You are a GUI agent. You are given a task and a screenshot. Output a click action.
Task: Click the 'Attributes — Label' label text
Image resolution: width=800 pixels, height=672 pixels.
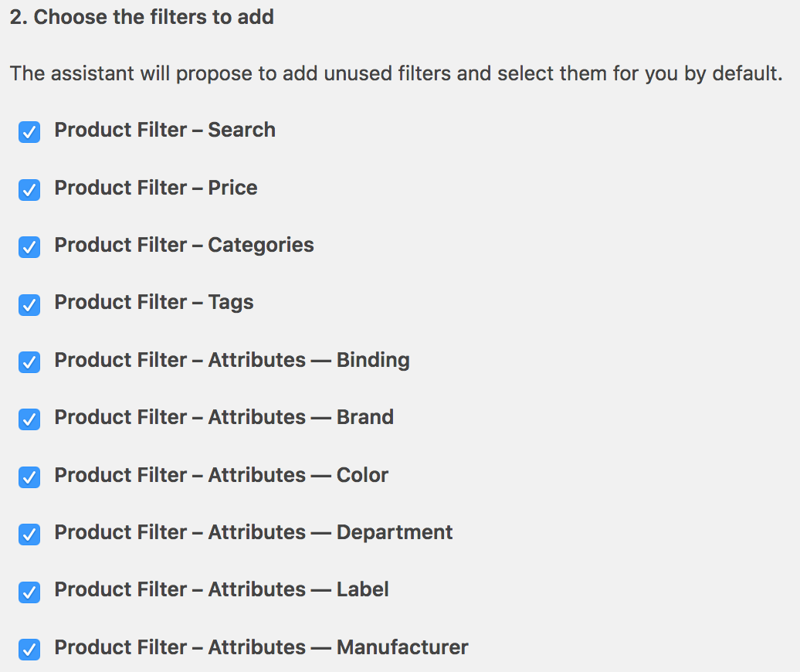click(x=221, y=589)
